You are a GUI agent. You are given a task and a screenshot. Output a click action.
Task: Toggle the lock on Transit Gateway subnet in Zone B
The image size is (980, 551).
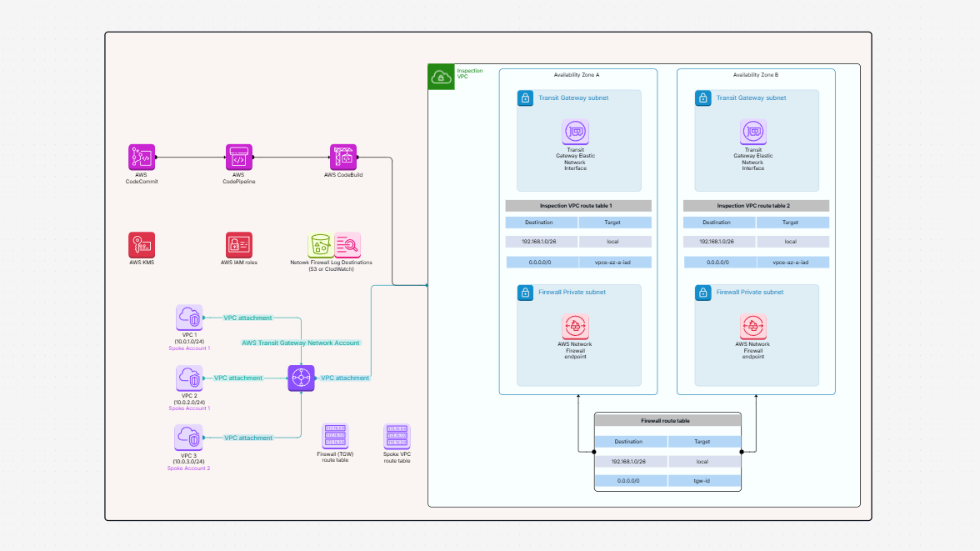pos(702,98)
